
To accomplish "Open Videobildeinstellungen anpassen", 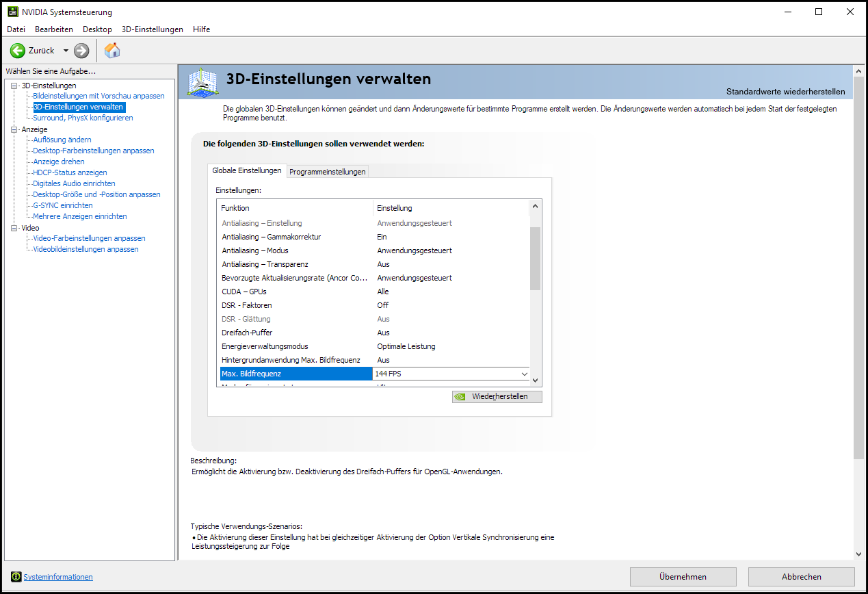I will click(86, 249).
